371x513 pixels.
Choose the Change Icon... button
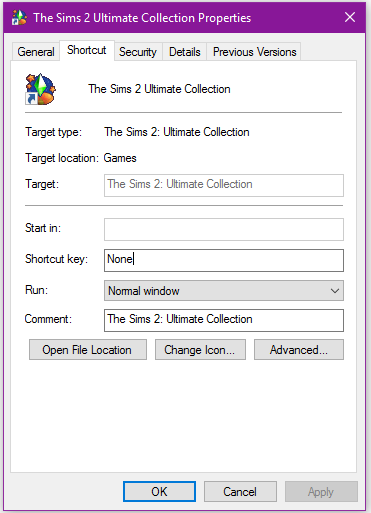(200, 350)
